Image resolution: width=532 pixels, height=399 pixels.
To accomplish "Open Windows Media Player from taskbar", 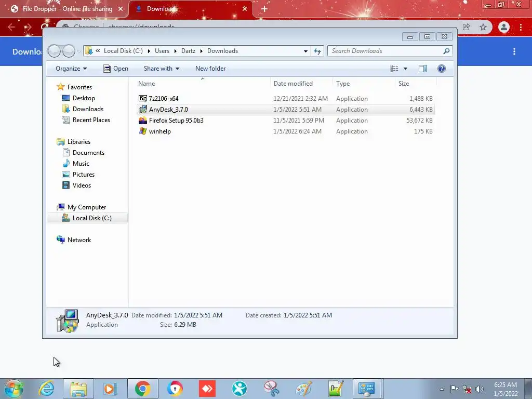I will [110, 389].
